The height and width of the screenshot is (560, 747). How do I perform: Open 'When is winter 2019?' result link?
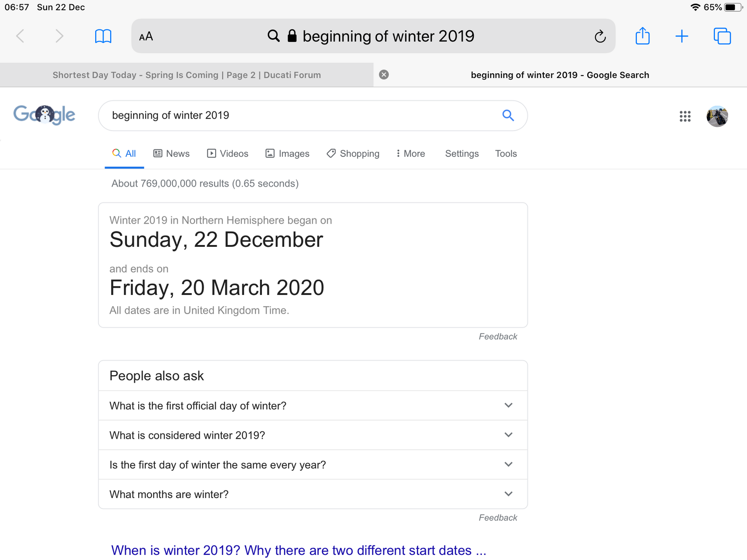299,550
